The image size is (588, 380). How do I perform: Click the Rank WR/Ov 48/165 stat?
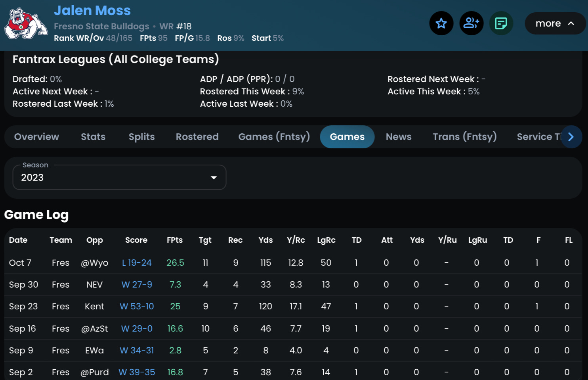coord(93,38)
